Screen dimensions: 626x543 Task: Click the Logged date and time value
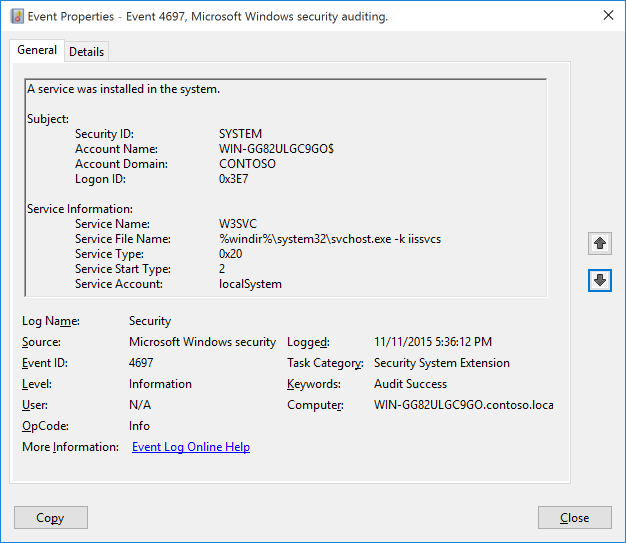point(432,342)
